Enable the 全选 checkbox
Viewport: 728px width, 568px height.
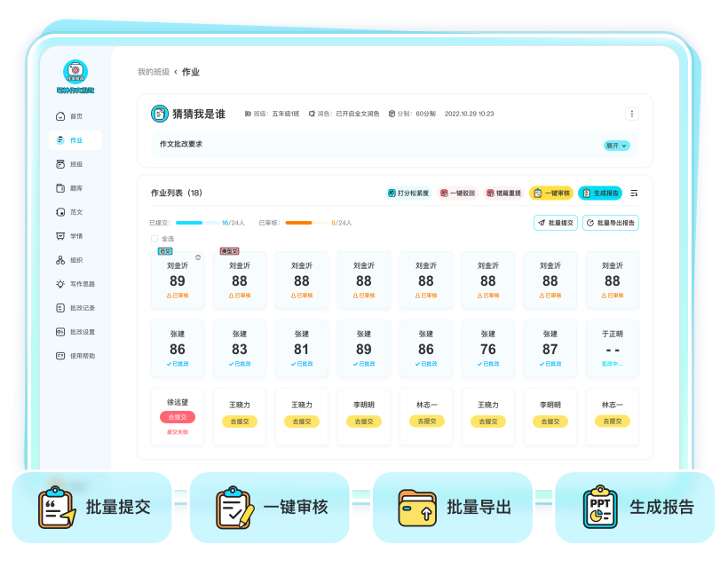click(156, 238)
